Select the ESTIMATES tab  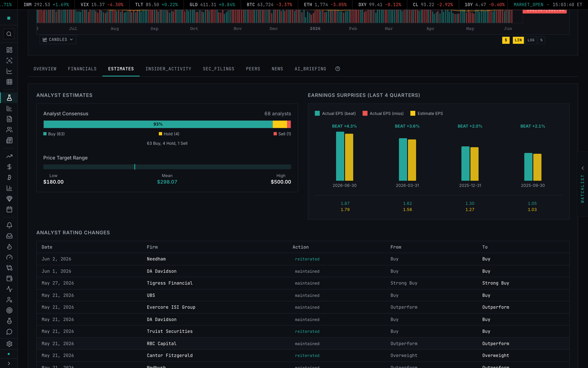(121, 69)
